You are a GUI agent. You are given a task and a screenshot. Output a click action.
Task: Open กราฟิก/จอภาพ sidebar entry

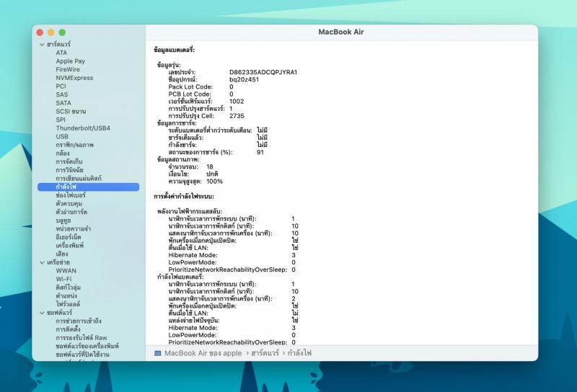[x=75, y=145]
